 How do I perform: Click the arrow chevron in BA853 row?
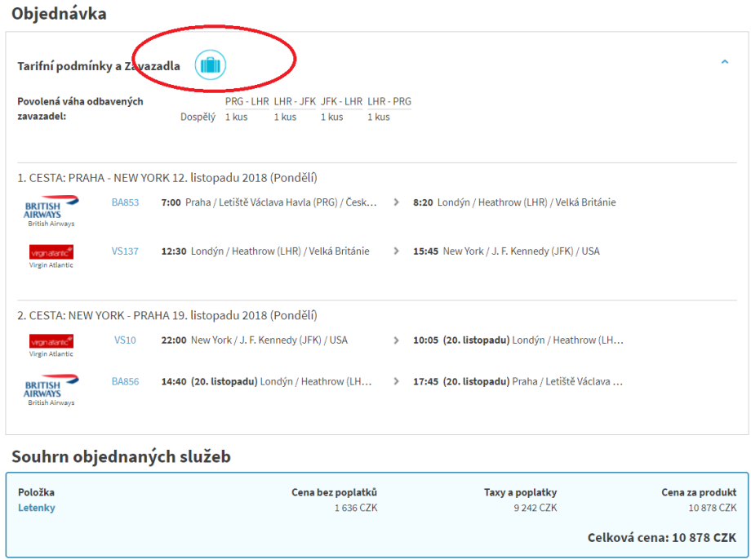397,202
